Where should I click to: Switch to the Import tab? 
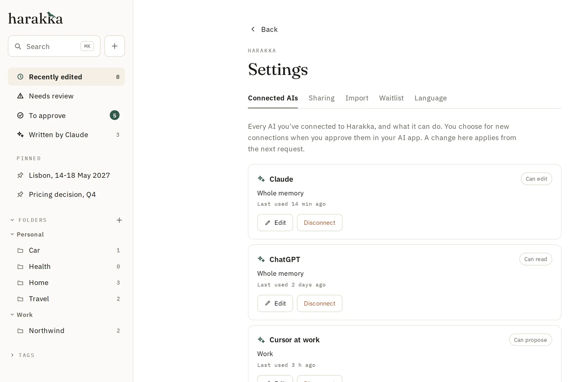point(357,98)
